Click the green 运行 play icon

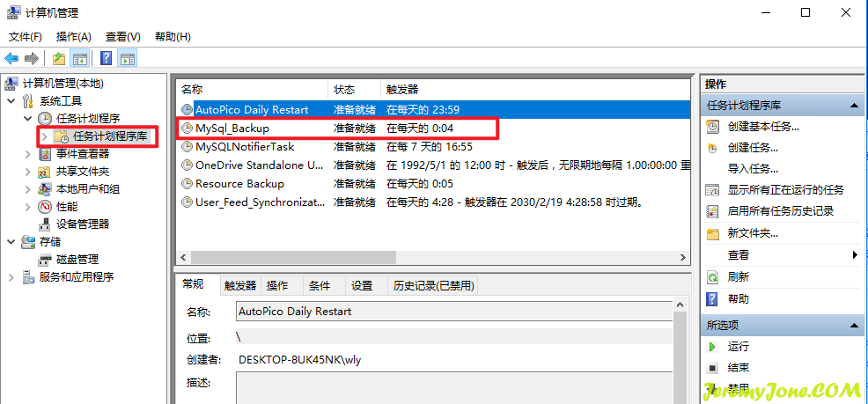click(x=712, y=347)
